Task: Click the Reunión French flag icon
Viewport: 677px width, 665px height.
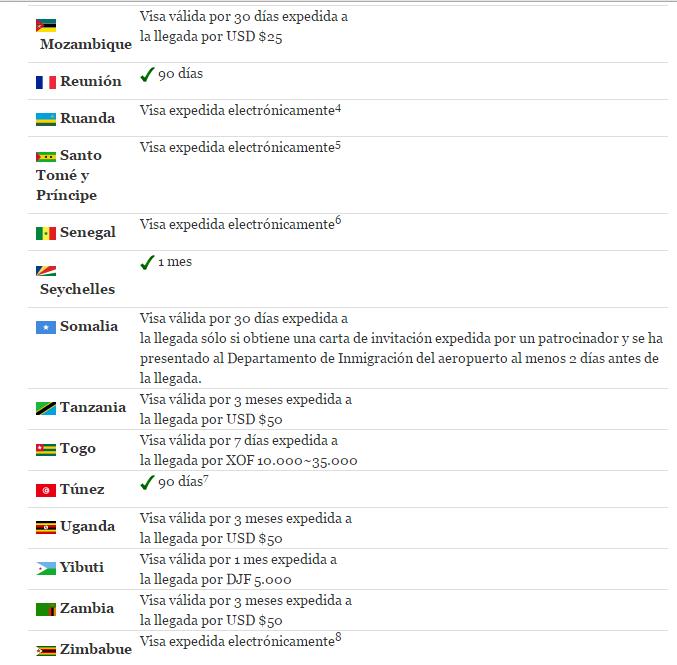Action: tap(45, 82)
